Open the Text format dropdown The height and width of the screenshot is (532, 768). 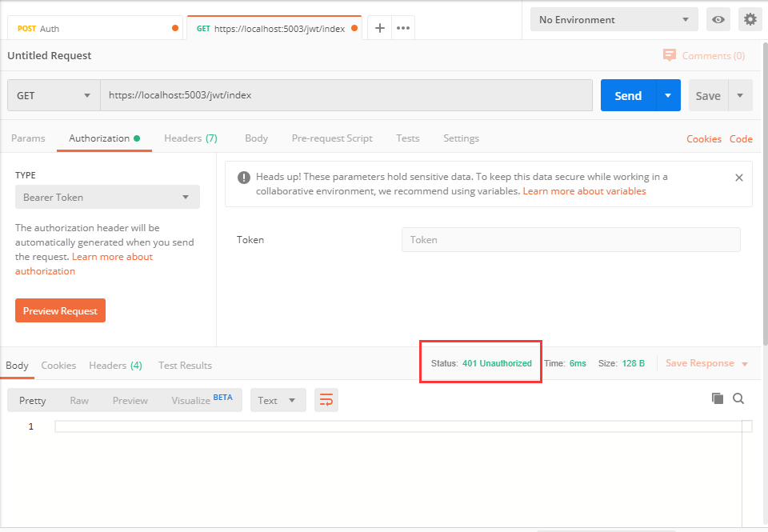278,400
